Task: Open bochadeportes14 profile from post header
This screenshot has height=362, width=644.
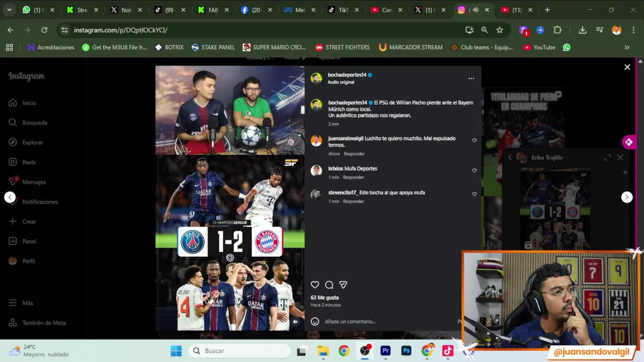Action: point(347,75)
